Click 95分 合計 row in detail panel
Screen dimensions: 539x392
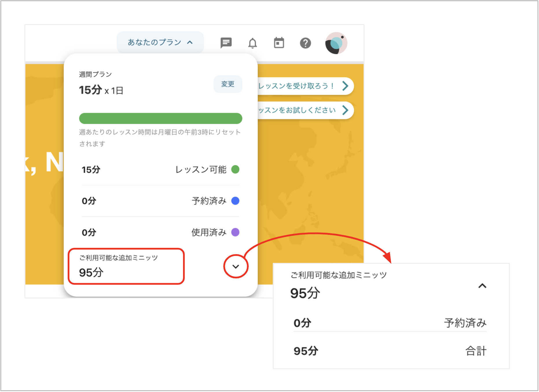click(390, 351)
